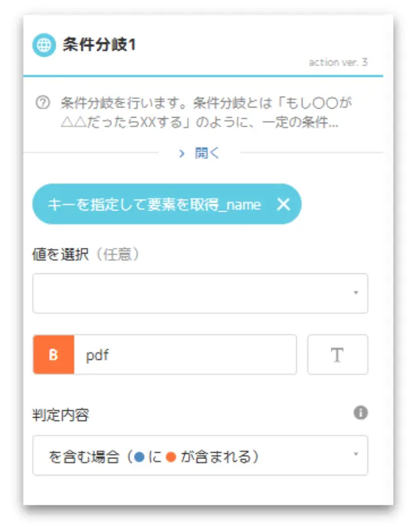Click the 値を選択(任意) label
The height and width of the screenshot is (527, 420).
coord(86,254)
